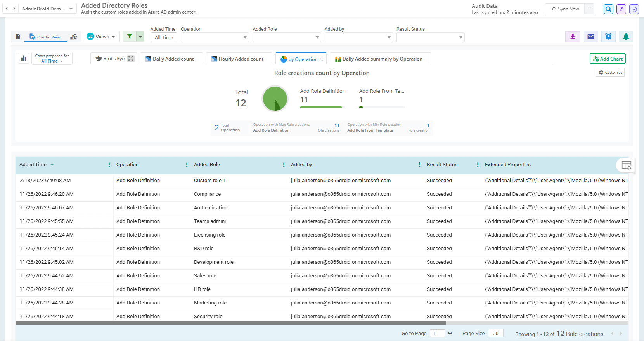This screenshot has height=341, width=644.
Task: Click the download export icon
Action: click(573, 37)
